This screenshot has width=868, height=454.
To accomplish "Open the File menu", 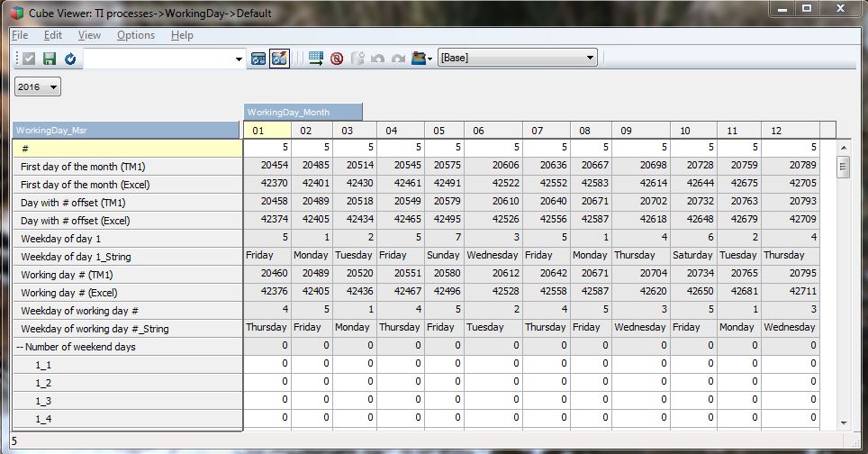I will (x=20, y=35).
